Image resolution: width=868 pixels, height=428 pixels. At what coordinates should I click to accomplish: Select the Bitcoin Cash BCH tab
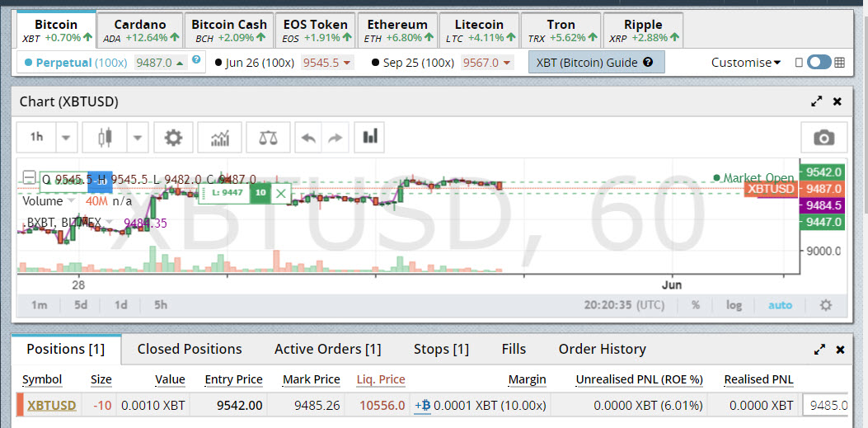tap(228, 31)
